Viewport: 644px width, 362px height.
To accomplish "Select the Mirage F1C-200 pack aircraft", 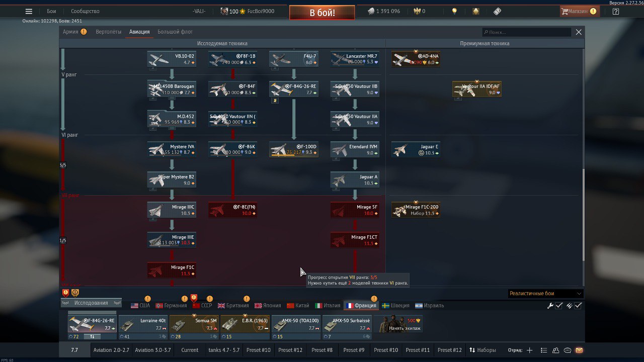I will [x=416, y=210].
